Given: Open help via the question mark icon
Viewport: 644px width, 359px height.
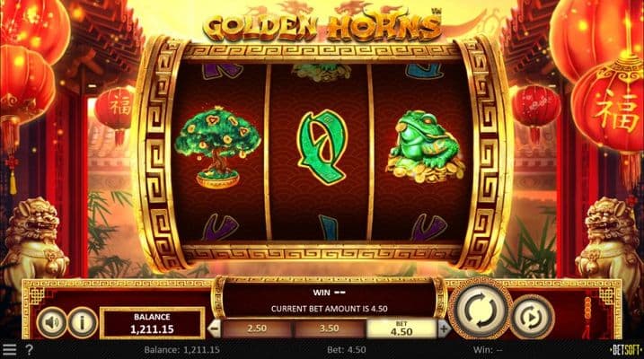Looking at the screenshot, I should pos(29,349).
